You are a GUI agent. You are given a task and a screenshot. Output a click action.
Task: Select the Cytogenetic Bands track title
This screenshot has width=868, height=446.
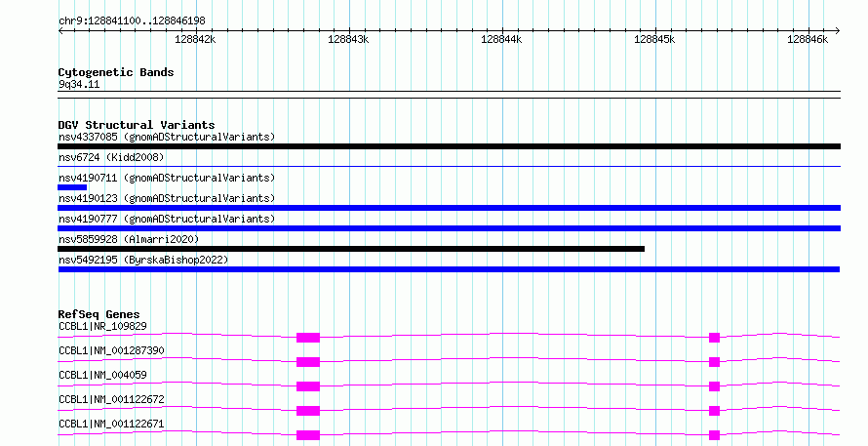point(116,72)
